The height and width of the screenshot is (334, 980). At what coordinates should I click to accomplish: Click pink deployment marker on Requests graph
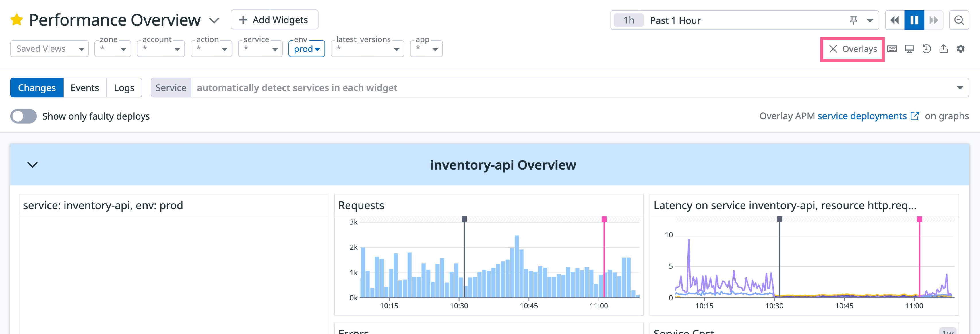tap(604, 219)
